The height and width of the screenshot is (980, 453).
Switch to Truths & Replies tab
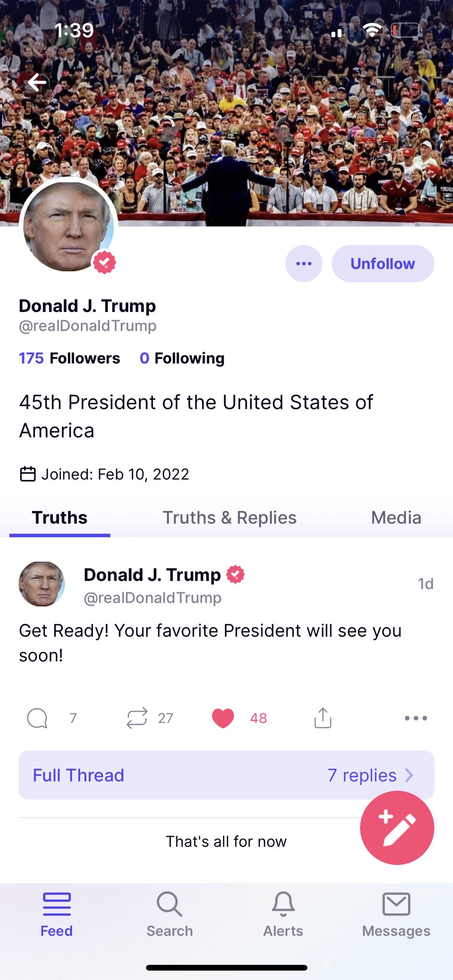coord(229,518)
